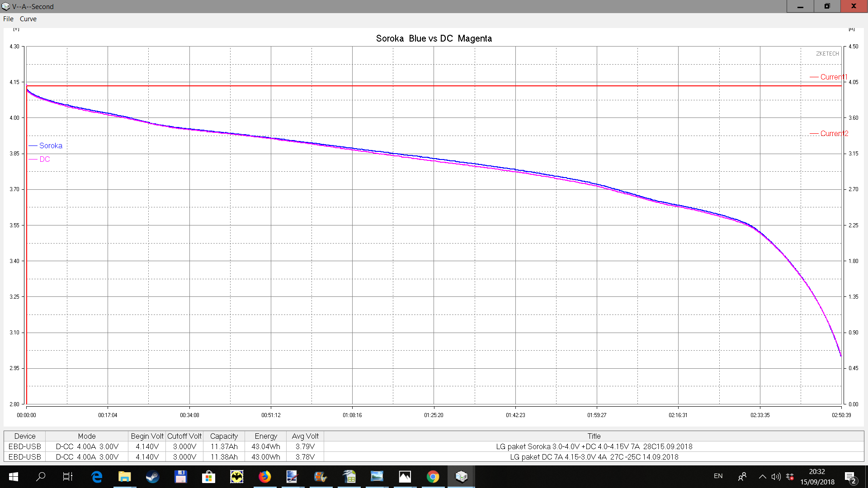Click the DC legend entry
This screenshot has width=868, height=488.
44,159
